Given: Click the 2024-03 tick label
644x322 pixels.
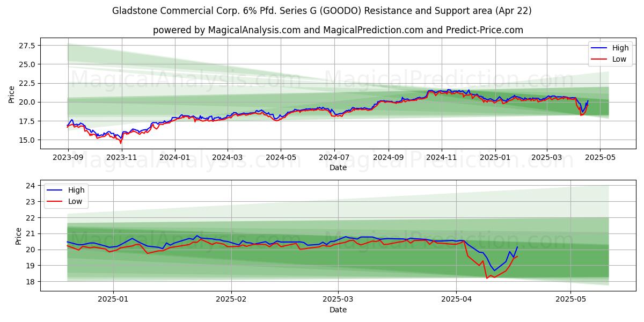Looking at the screenshot, I should (x=228, y=158).
